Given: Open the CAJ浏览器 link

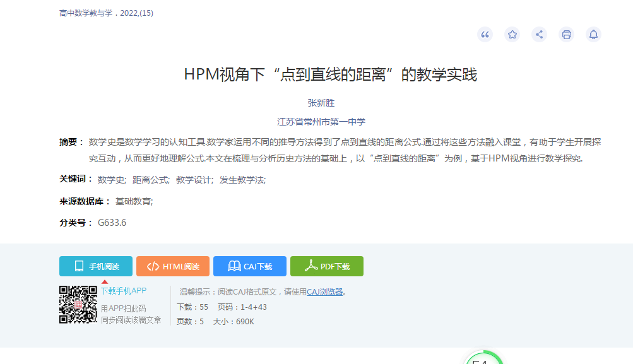Looking at the screenshot, I should (324, 291).
